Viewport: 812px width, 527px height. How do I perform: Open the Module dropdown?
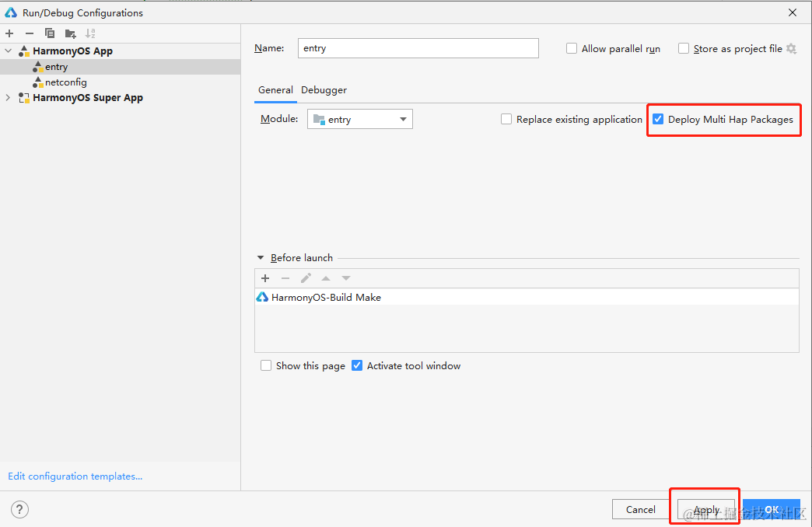click(360, 119)
